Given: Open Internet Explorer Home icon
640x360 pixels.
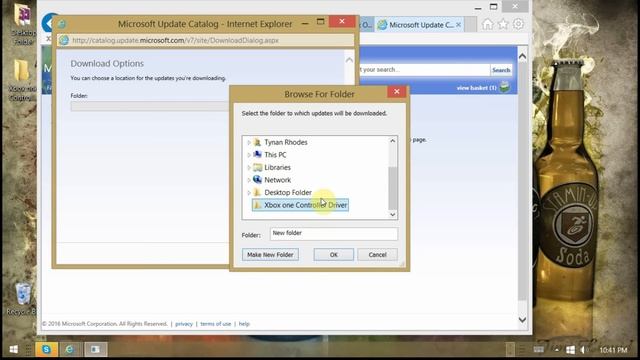Looking at the screenshot, I should coord(487,24).
